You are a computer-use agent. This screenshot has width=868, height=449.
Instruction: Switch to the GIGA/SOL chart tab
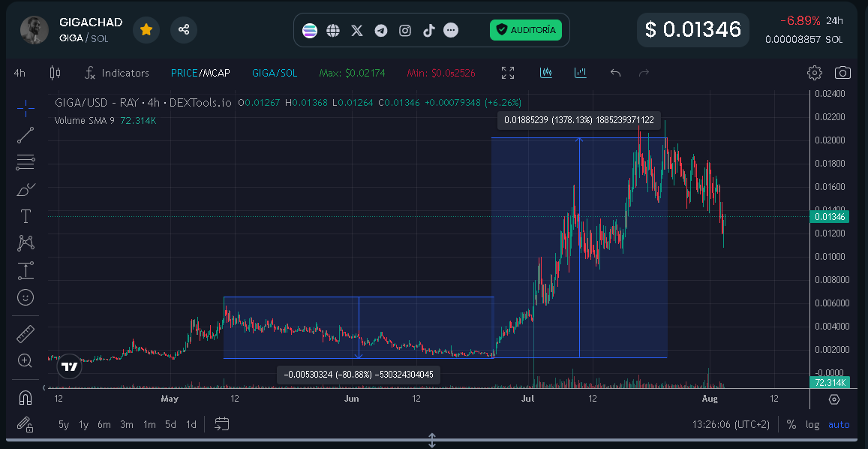pos(275,73)
